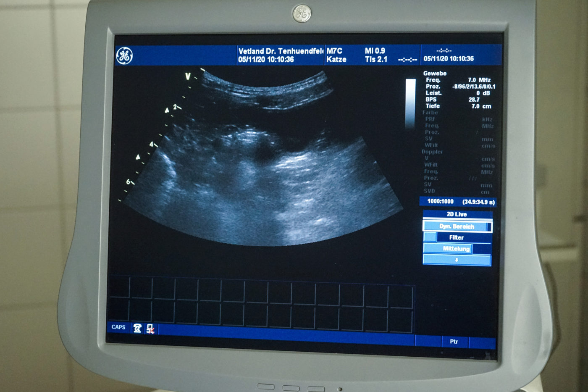The width and height of the screenshot is (588, 392).
Task: Click the upper focus triangle on depth scale
Action: coord(167,110)
